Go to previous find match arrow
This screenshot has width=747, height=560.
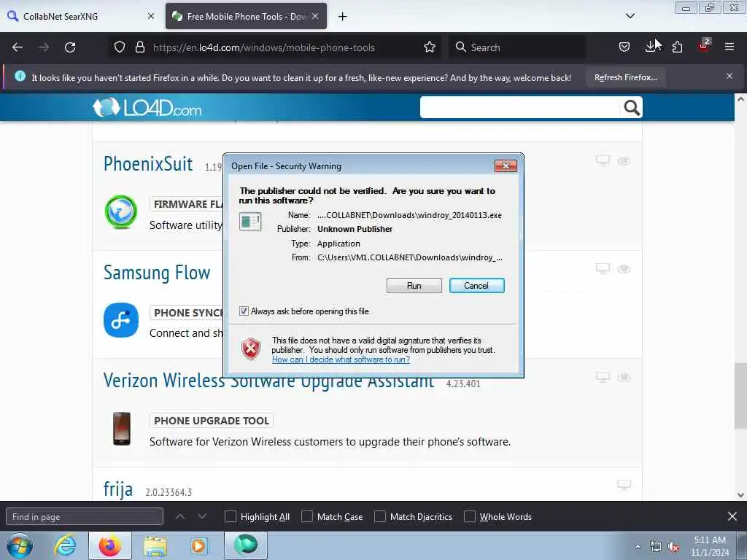point(180,516)
